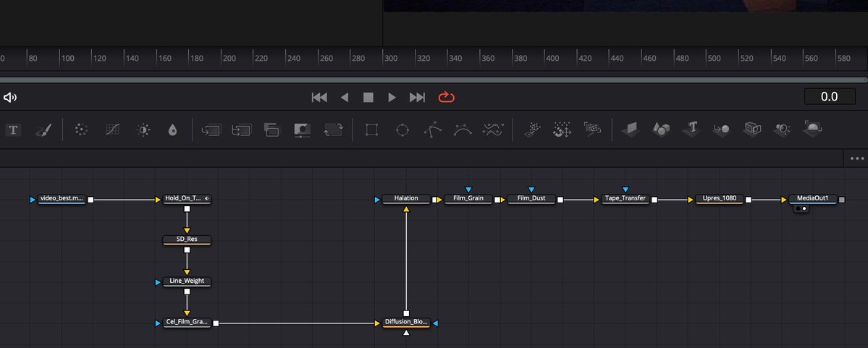Select the Line_Weight node
Viewport: 868px width, 348px height.
[x=187, y=281]
